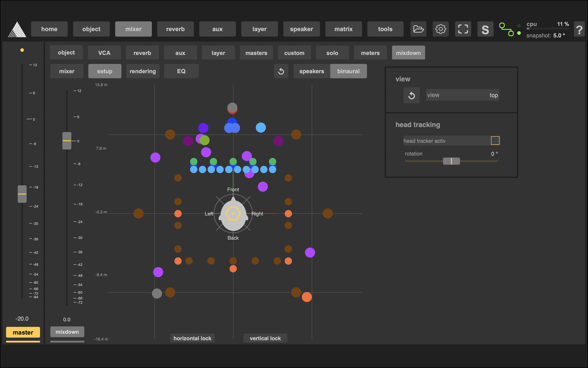Select the light blue dot right of center top
Viewport: 588px width, 368px height.
click(x=261, y=128)
